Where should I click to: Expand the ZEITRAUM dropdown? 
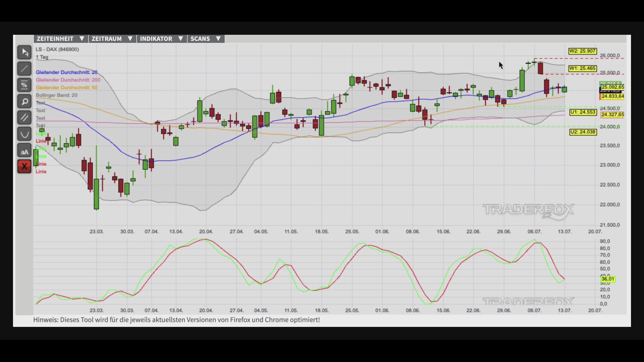pyautogui.click(x=112, y=39)
